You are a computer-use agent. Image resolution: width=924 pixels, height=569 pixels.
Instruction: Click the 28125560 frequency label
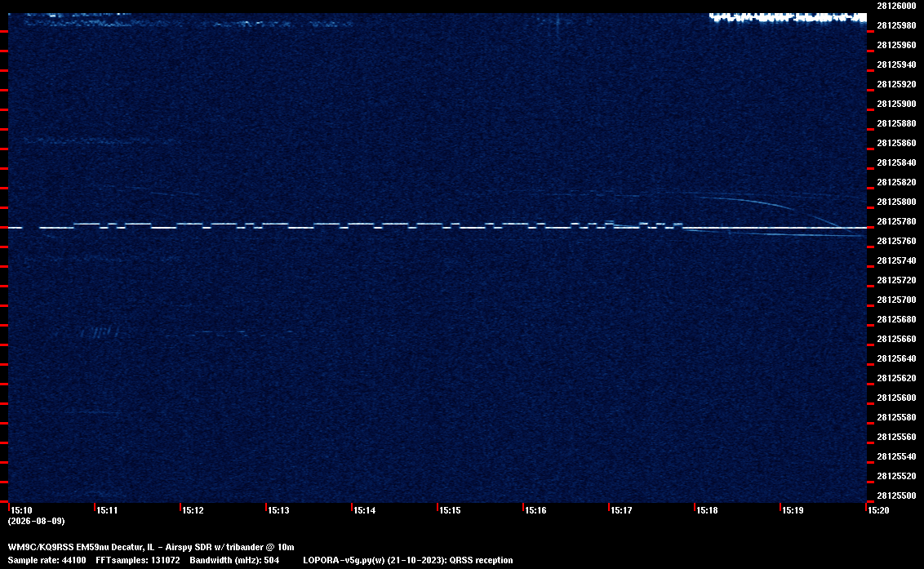click(897, 437)
